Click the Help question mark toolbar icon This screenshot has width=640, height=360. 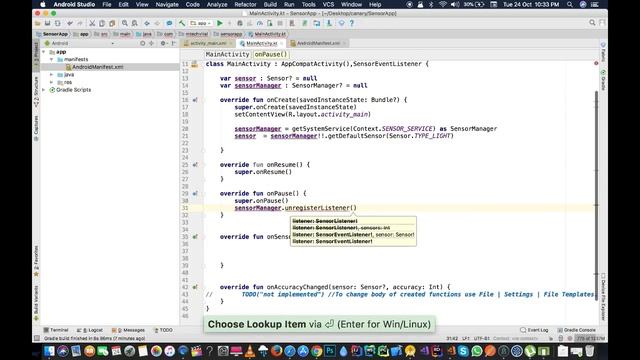pos(352,23)
